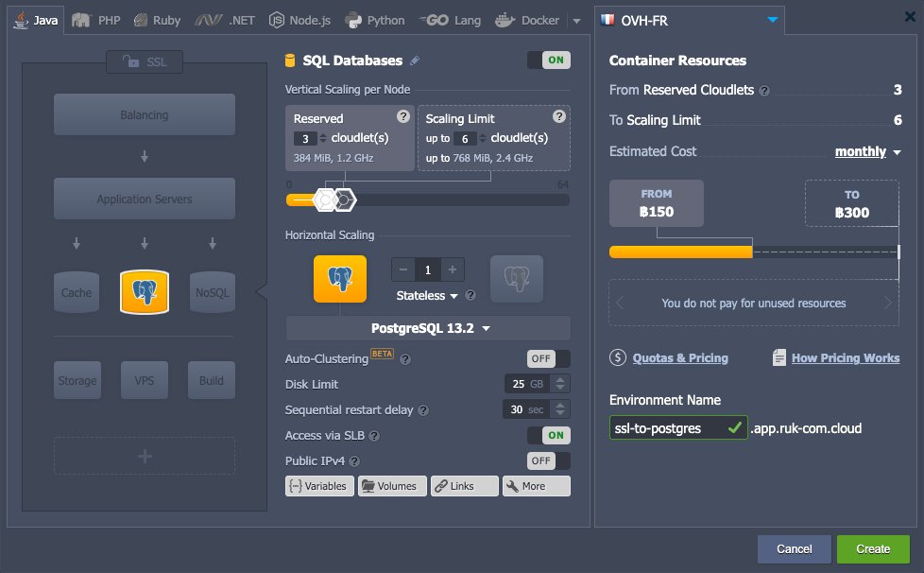Open the Quotas & Pricing link
924x573 pixels.
pos(680,358)
